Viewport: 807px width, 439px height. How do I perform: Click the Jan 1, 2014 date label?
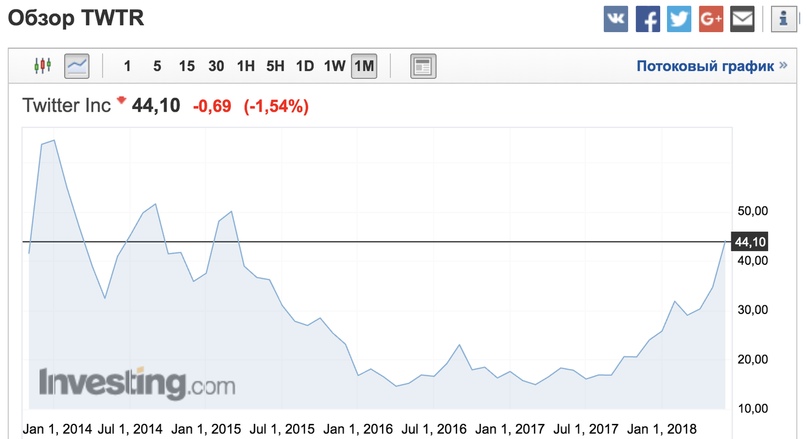(x=57, y=429)
